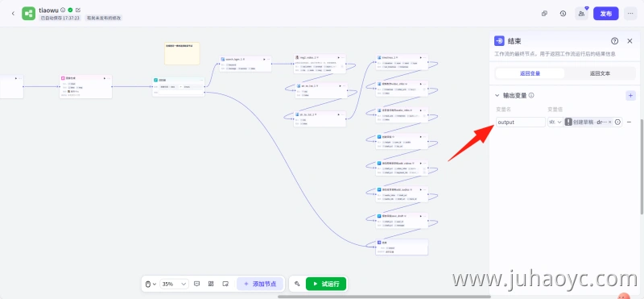Add an output variable with the plus icon
The image size is (644, 299).
(x=630, y=95)
